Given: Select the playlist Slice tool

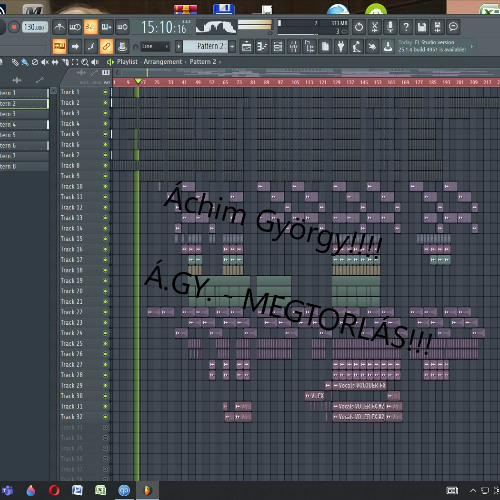Looking at the screenshot, I should click(x=65, y=62).
